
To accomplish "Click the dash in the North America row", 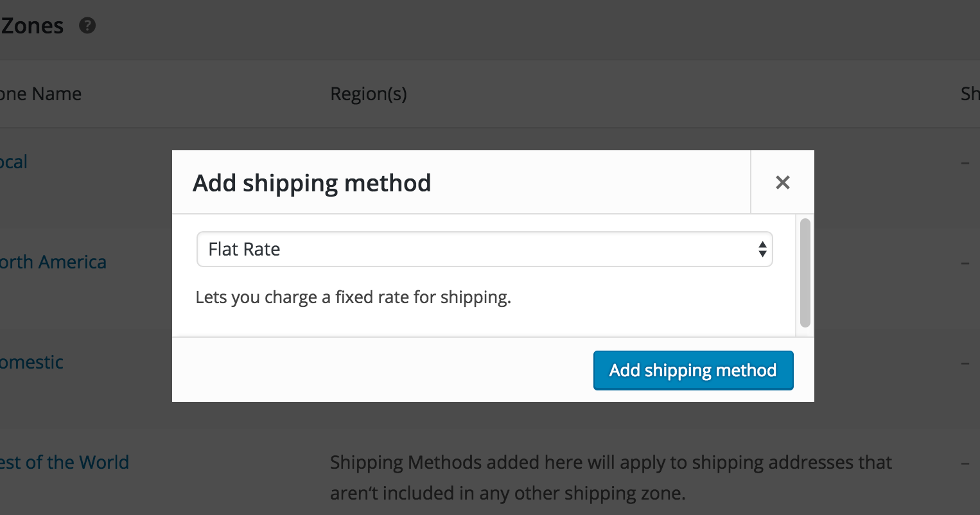I will [965, 263].
